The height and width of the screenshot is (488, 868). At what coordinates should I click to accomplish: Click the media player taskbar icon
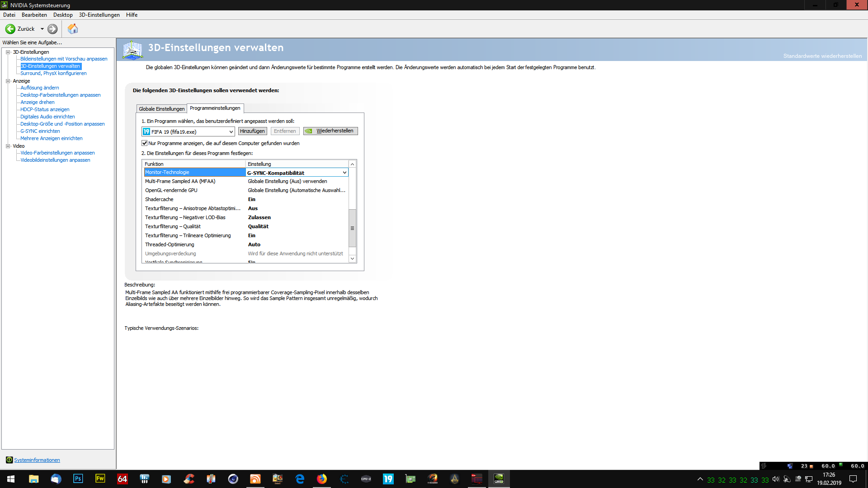tap(166, 479)
